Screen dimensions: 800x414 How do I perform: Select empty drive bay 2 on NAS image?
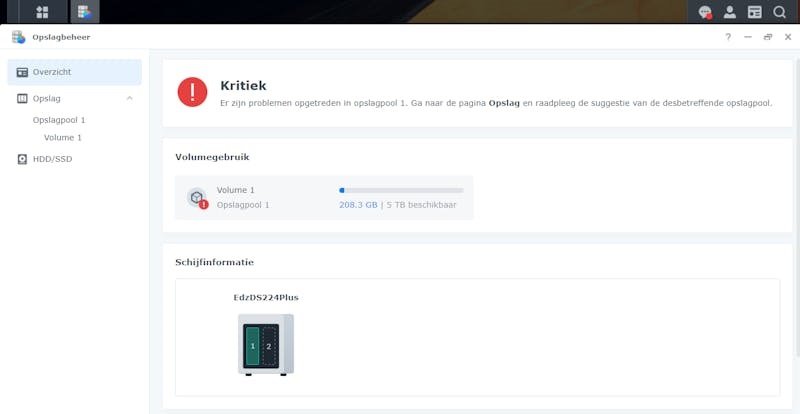click(x=269, y=346)
